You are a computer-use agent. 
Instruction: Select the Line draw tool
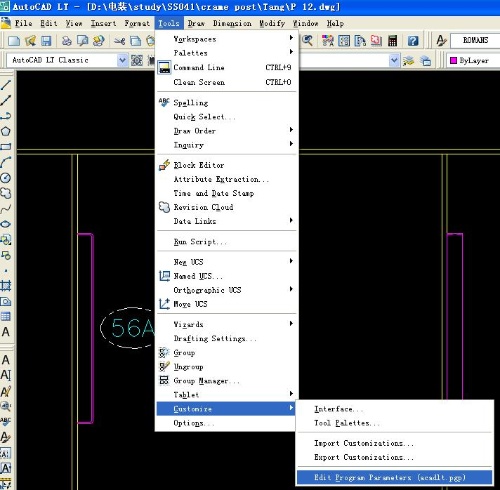6,85
